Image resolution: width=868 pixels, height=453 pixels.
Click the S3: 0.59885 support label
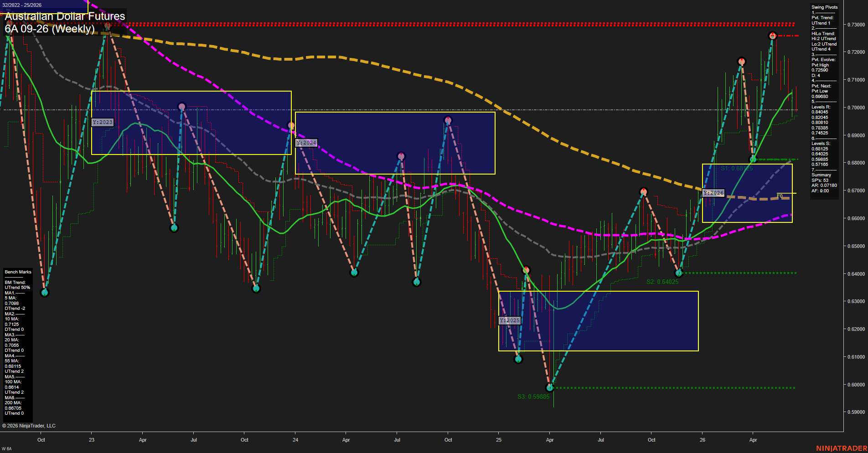(533, 396)
